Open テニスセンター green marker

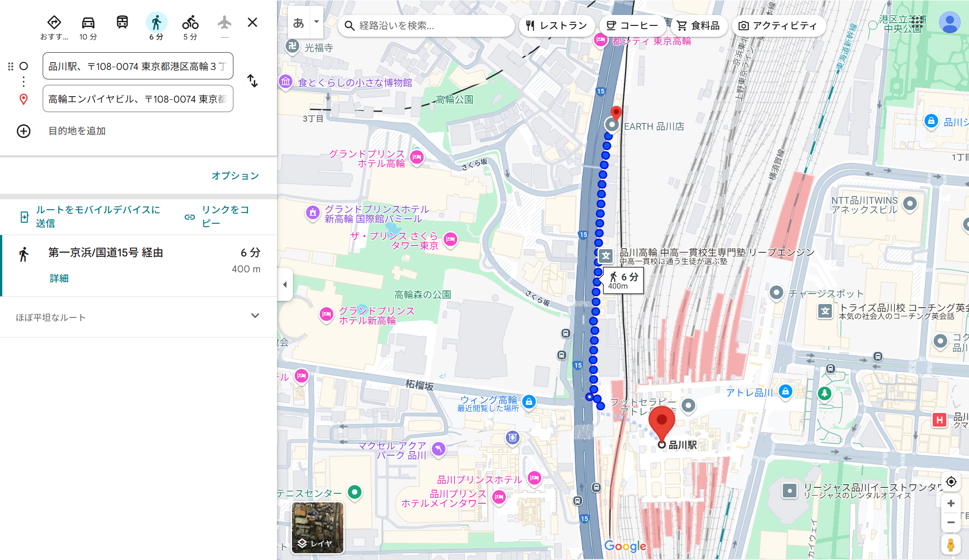(355, 492)
